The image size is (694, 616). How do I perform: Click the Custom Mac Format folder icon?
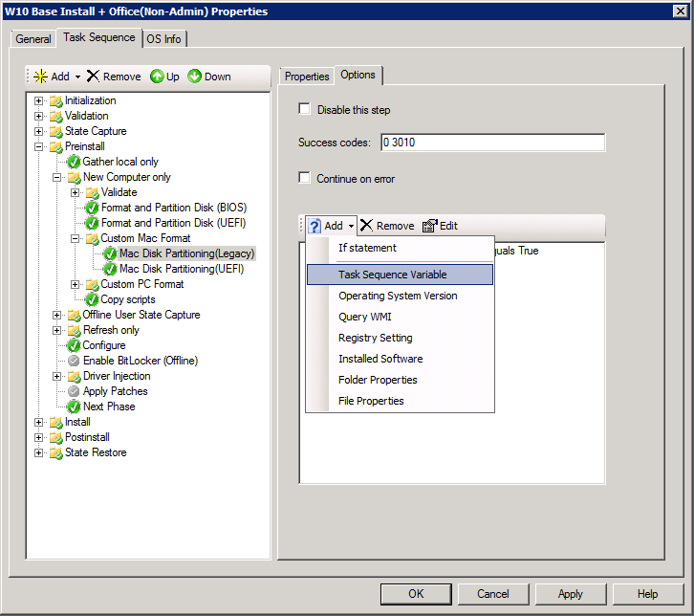[x=92, y=239]
